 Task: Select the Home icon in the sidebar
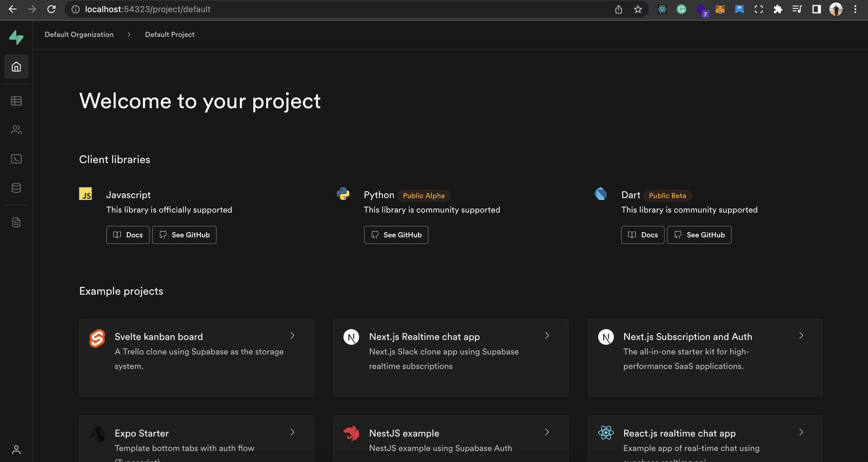[x=16, y=66]
